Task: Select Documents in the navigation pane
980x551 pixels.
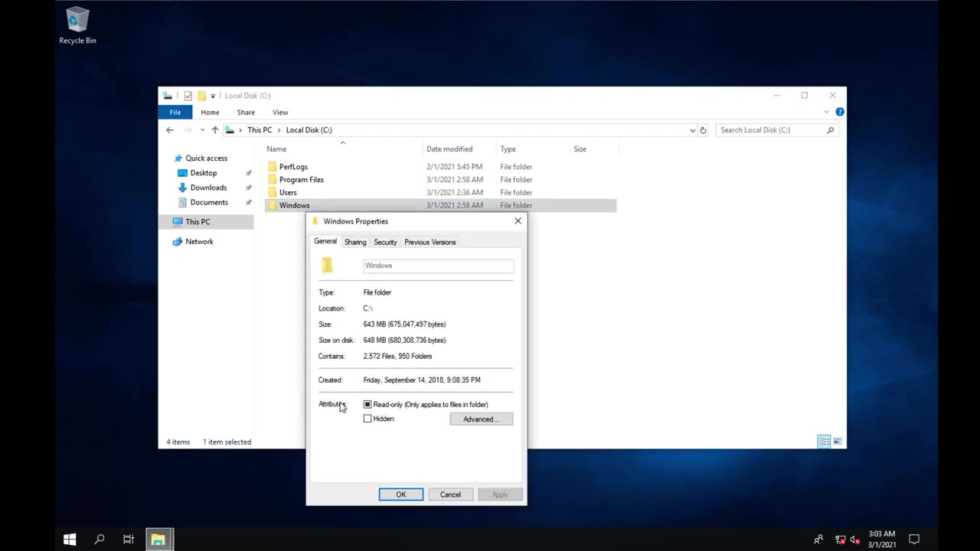Action: click(209, 203)
